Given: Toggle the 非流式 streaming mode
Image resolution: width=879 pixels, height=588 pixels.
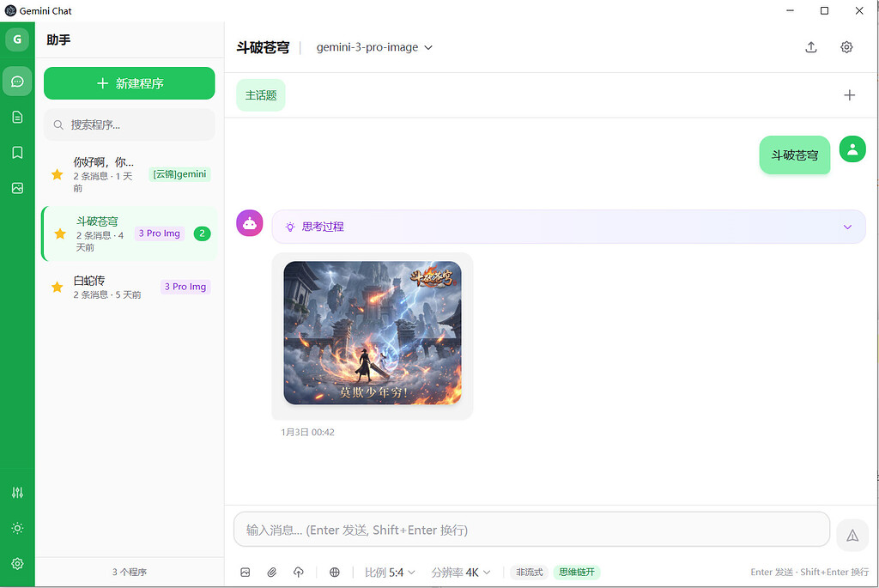Looking at the screenshot, I should [529, 573].
